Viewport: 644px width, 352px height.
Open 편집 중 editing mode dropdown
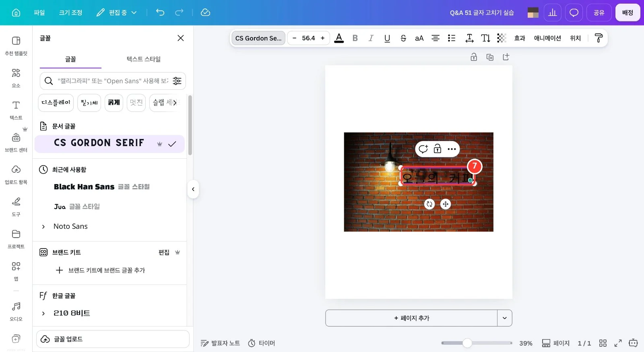tap(117, 12)
